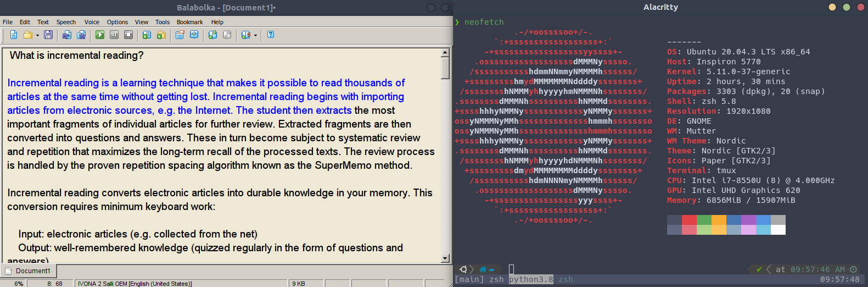Click the 09:57:48 tmux status clock
Image resolution: width=868 pixels, height=287 pixels.
click(840, 279)
